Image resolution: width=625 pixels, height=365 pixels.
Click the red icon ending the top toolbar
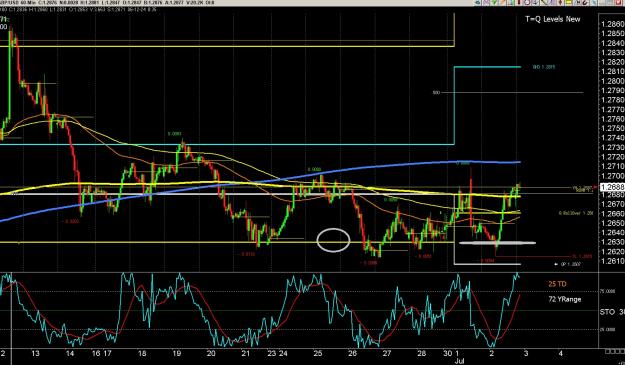click(x=618, y=2)
